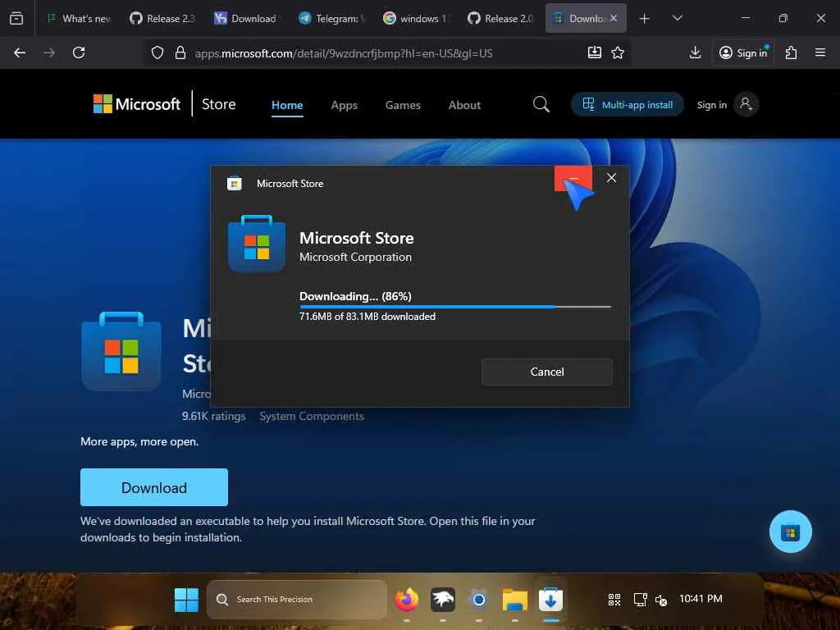Switch to the Release 2.0 GitHub tab
840x630 pixels.
(500, 18)
